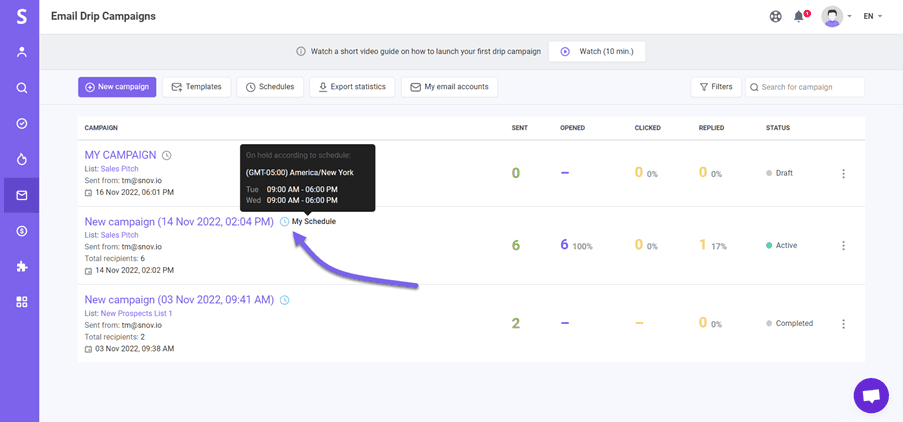Click the notification bell icon
Viewport: 903px width, 422px height.
(x=799, y=17)
